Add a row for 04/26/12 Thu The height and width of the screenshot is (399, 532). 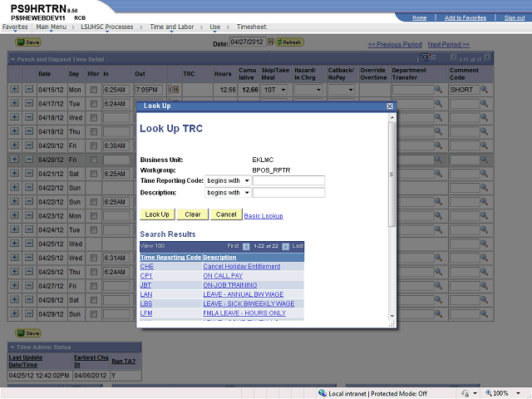(x=14, y=272)
